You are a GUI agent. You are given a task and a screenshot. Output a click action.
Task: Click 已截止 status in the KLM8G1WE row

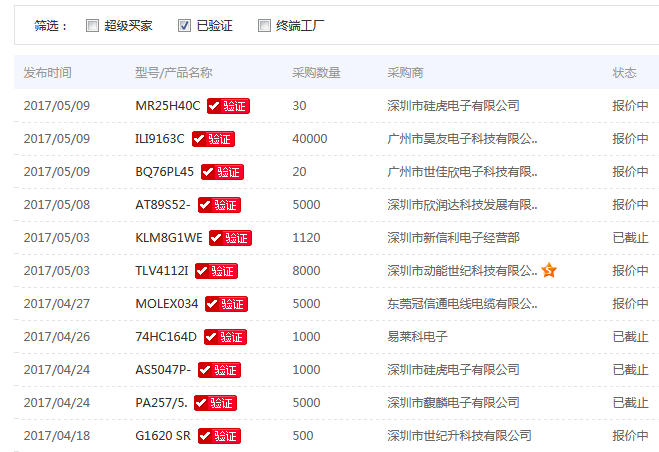pyautogui.click(x=630, y=238)
